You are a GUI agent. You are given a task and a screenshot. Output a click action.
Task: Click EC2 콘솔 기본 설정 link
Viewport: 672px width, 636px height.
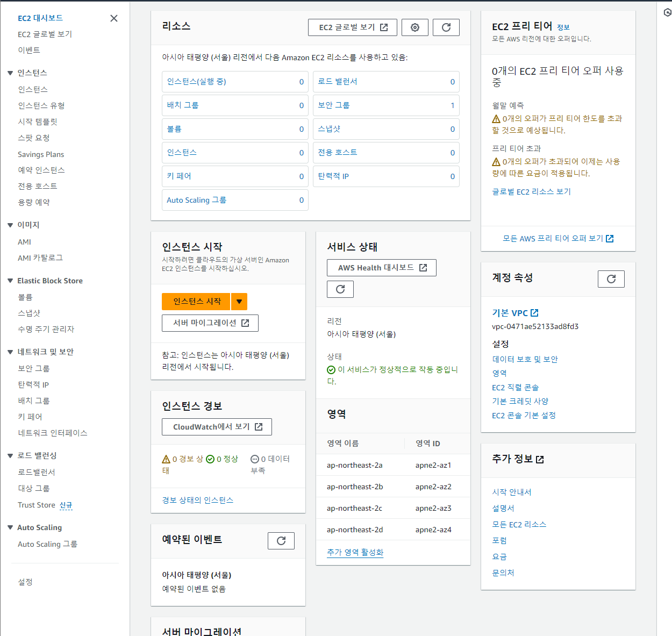pyautogui.click(x=524, y=416)
